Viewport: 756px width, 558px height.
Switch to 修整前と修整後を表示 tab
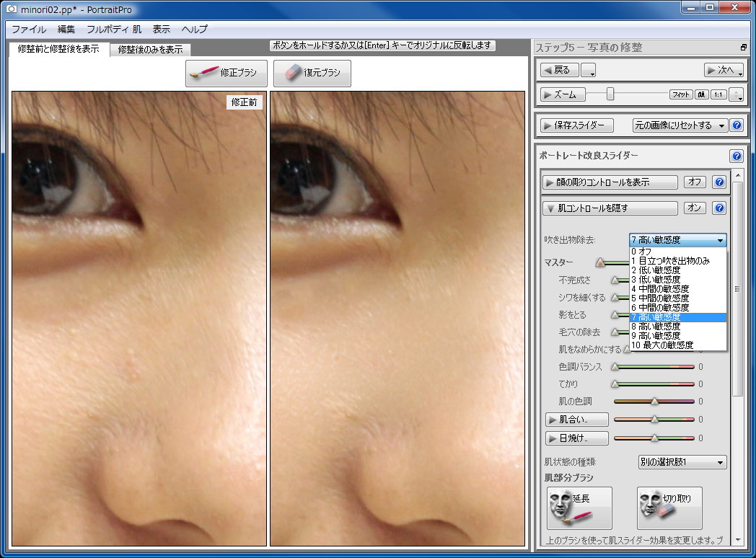[x=59, y=49]
